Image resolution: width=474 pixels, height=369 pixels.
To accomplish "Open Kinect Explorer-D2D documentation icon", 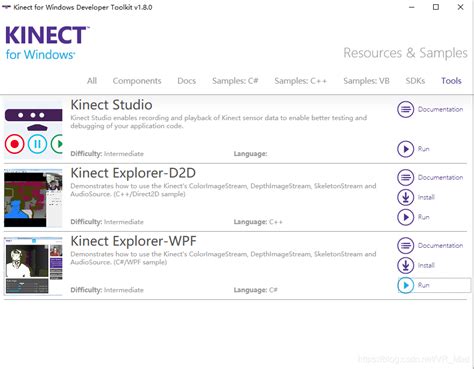I will click(x=405, y=177).
